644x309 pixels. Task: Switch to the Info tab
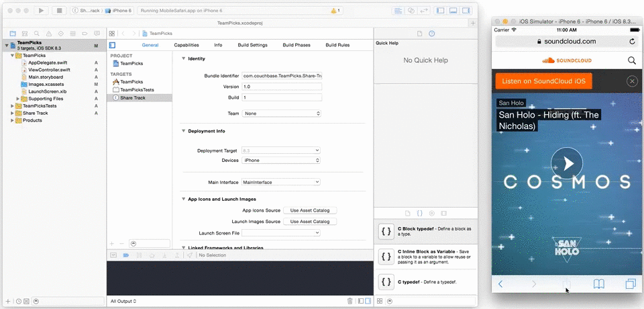218,45
